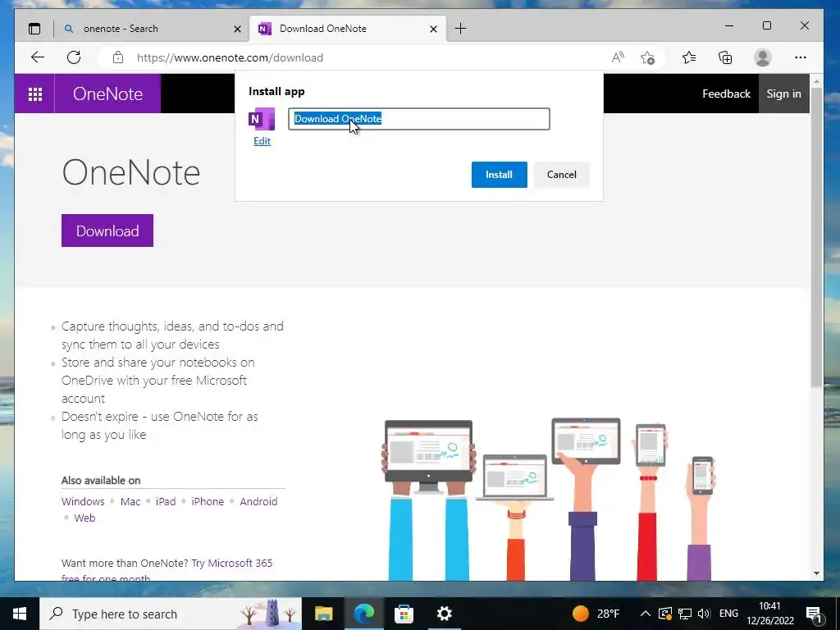The width and height of the screenshot is (840, 630).
Task: Open the network icon in system tray
Action: [684, 614]
